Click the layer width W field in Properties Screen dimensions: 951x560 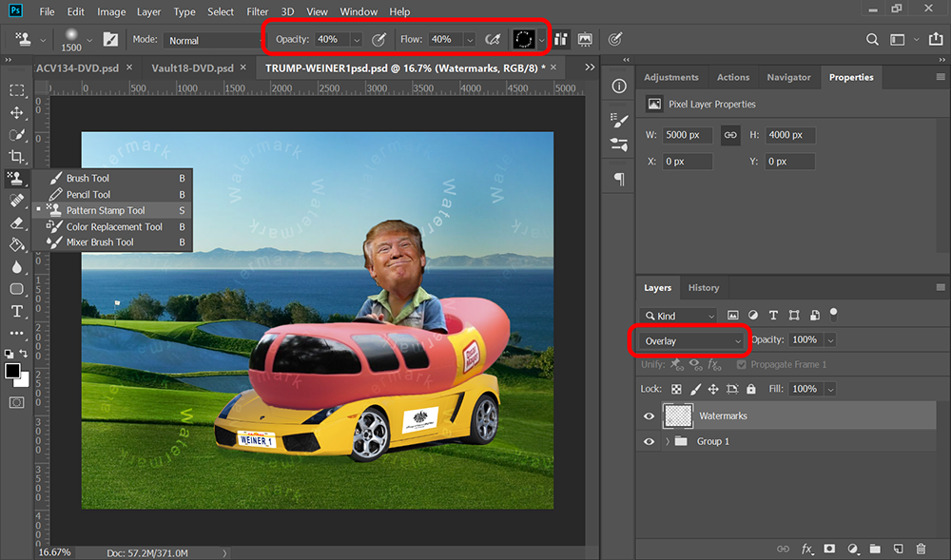point(687,135)
